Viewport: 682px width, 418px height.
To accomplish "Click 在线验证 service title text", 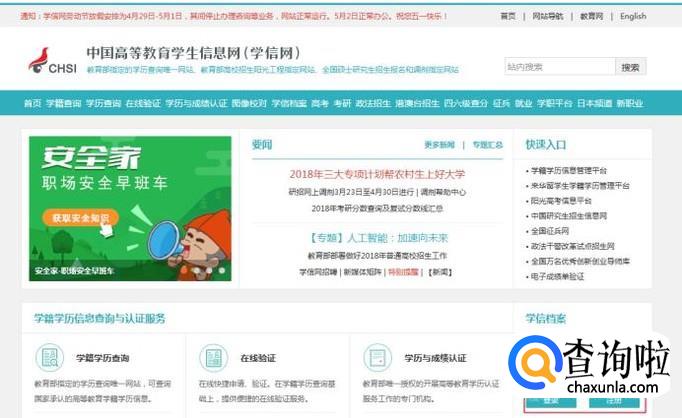I will [258, 358].
